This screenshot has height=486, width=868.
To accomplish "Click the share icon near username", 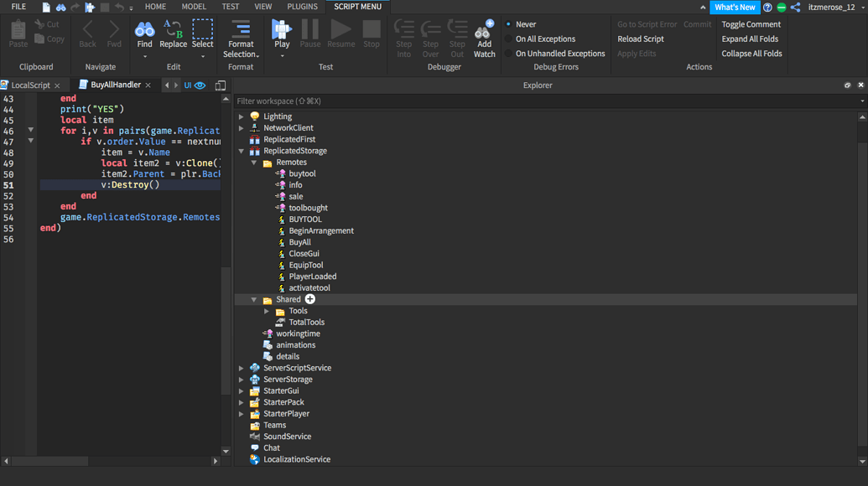I will [x=796, y=8].
